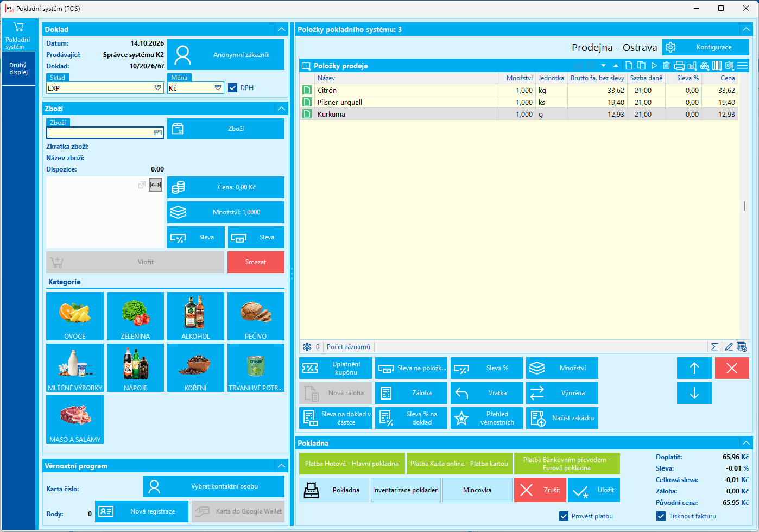Viewport: 759px width, 532px height.
Task: Select the Pilsner urquell row
Action: pos(518,102)
